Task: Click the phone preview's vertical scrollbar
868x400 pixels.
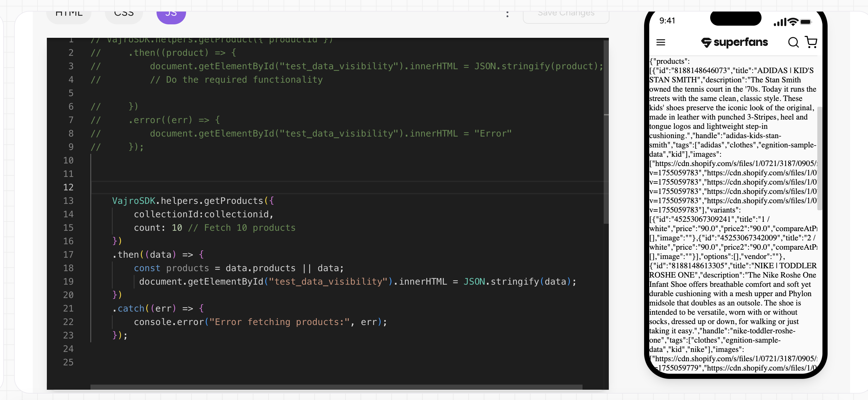Action: click(x=819, y=158)
